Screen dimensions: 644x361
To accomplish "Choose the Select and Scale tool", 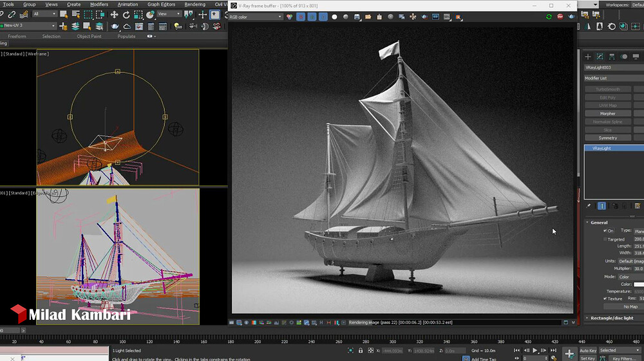I will pos(138,14).
